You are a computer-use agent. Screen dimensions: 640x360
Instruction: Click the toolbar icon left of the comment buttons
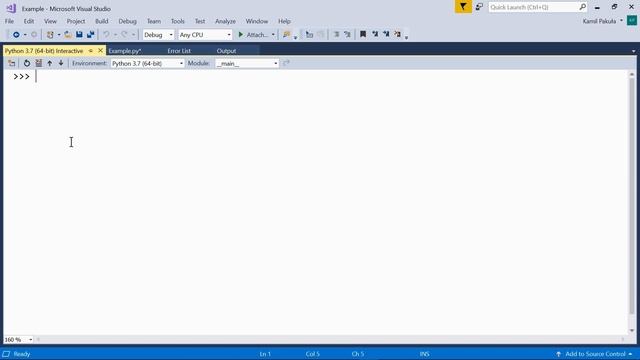309,35
